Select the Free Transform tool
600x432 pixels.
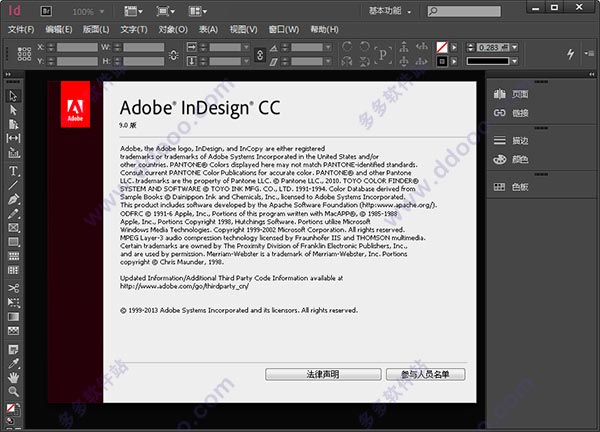point(13,303)
